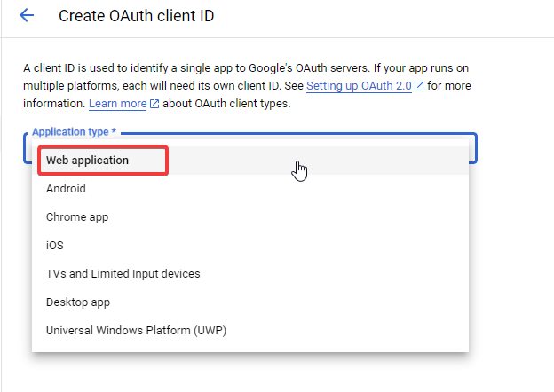Viewport: 554px width, 392px height.
Task: Choose Android as application type
Action: 67,189
